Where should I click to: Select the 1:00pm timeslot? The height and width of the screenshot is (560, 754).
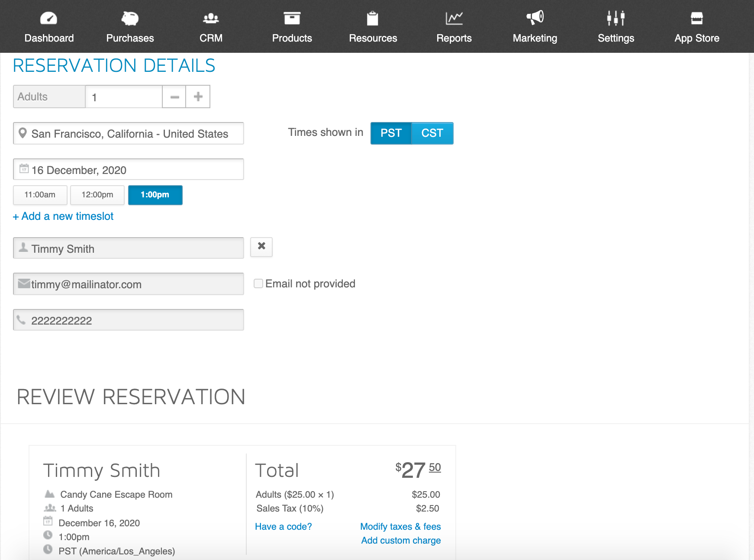[x=155, y=195]
